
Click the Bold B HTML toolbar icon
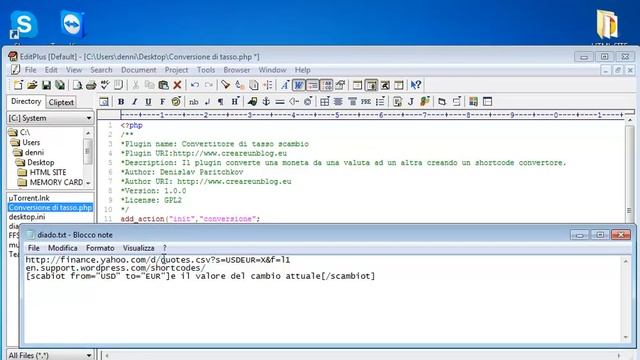(x=121, y=102)
